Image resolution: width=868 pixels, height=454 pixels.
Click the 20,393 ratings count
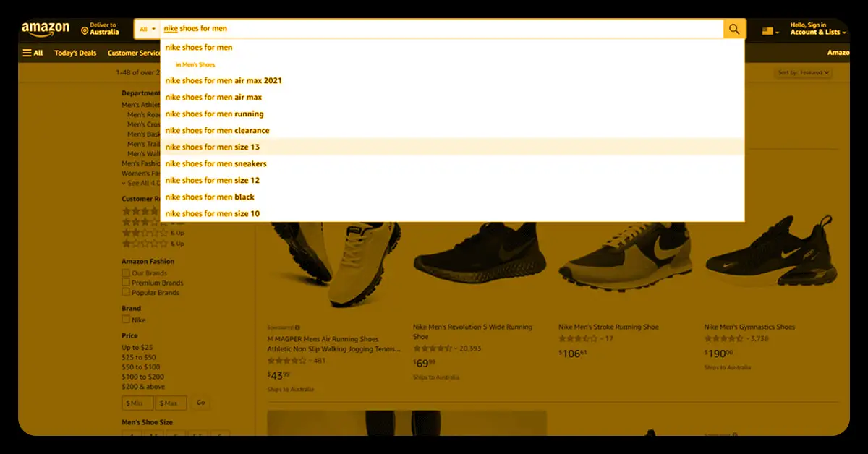point(470,348)
